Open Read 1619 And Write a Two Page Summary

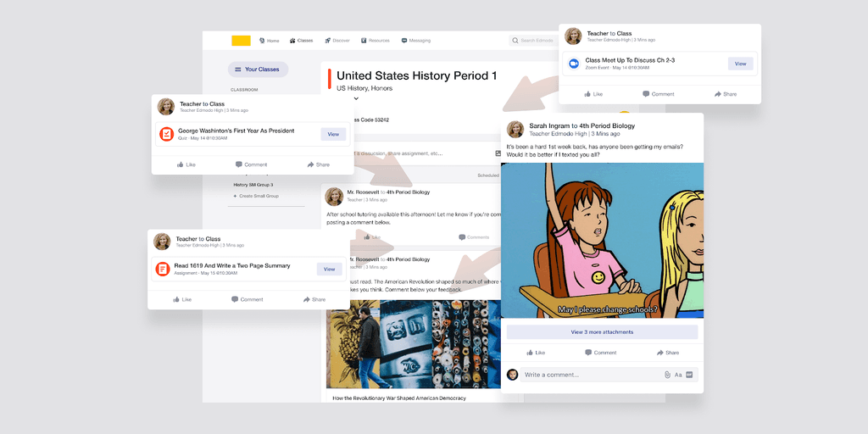(232, 265)
